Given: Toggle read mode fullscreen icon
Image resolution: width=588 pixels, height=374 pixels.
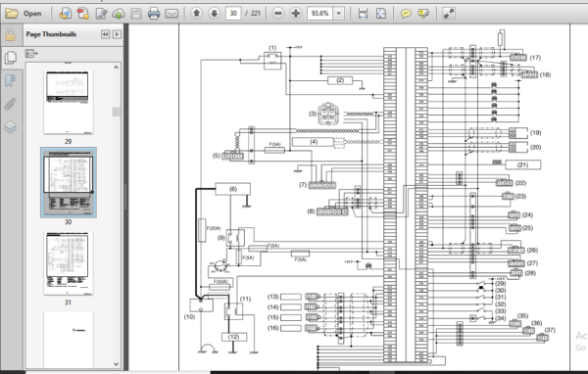Looking at the screenshot, I should coord(449,14).
